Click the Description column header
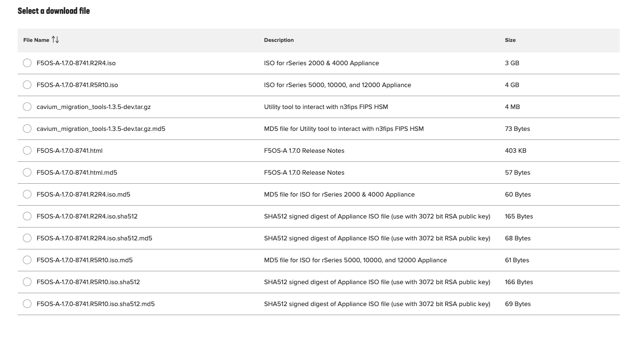 pyautogui.click(x=279, y=40)
